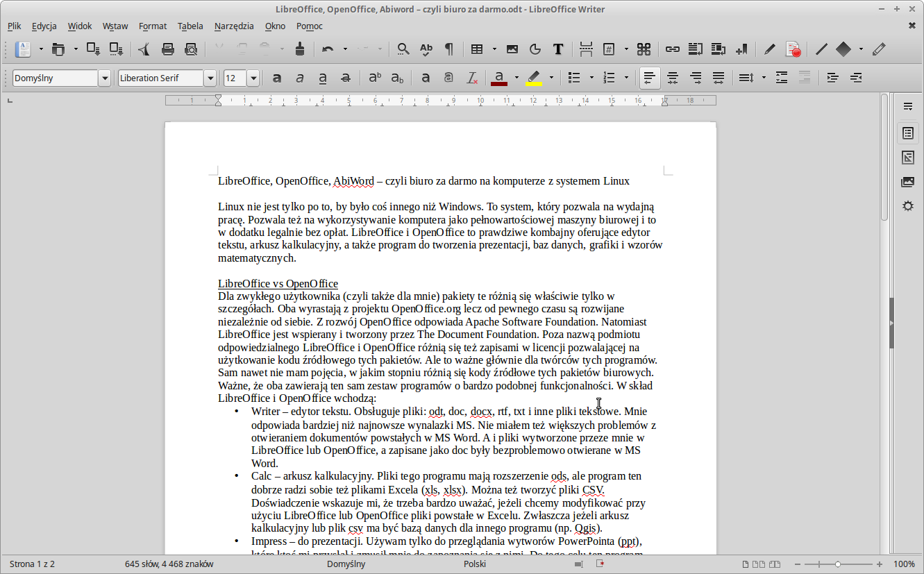The image size is (924, 574).
Task: Open Find & Replace magnifier icon
Action: pos(403,49)
